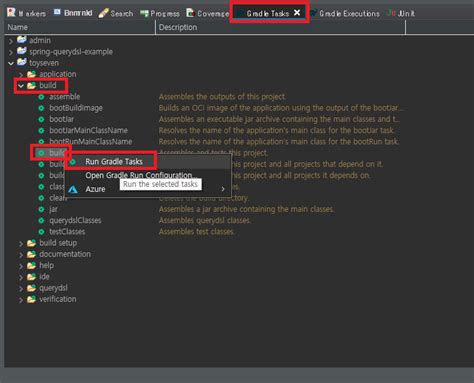Screen dimensions: 474x383
Task: Select the querydslClasses task
Action: coord(75,221)
